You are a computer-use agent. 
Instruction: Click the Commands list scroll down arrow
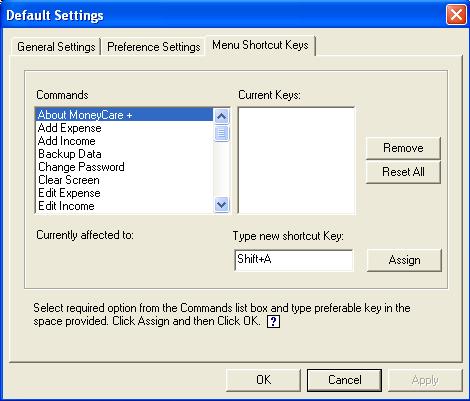221,204
